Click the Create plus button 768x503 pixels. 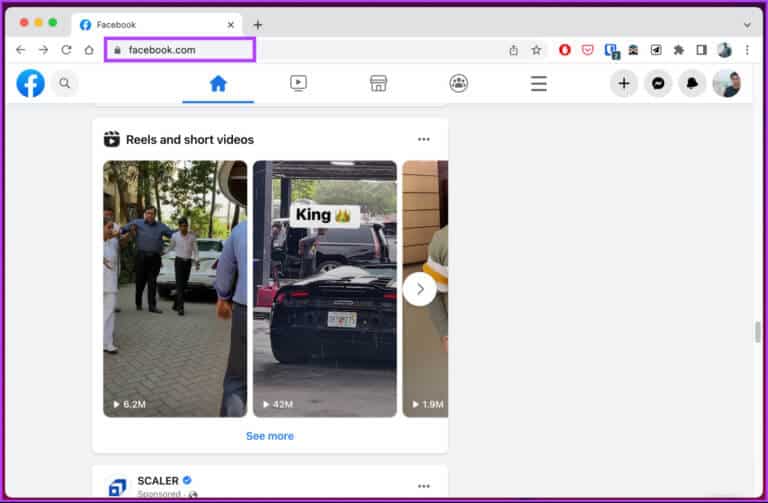pyautogui.click(x=624, y=83)
